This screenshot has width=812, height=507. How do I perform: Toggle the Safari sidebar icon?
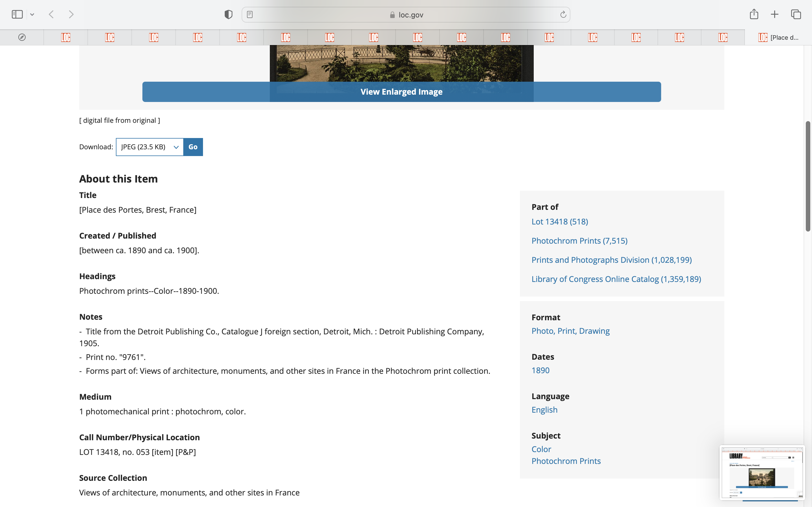click(x=17, y=14)
